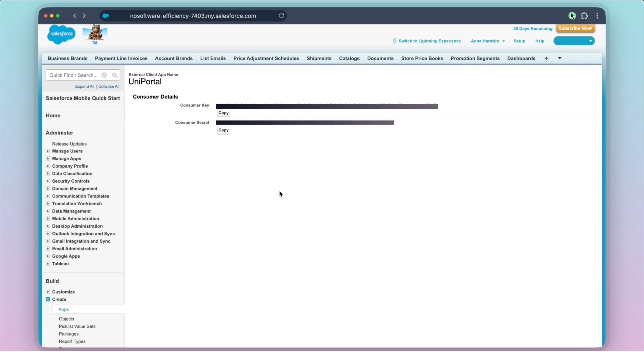Image resolution: width=644 pixels, height=352 pixels.
Task: Expand the Manage Users section
Action: (x=48, y=151)
